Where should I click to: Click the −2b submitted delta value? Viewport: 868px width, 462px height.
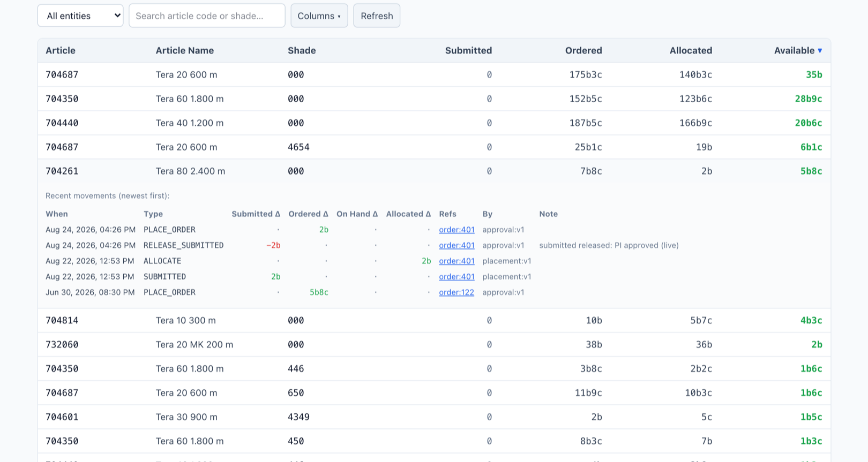[273, 245]
